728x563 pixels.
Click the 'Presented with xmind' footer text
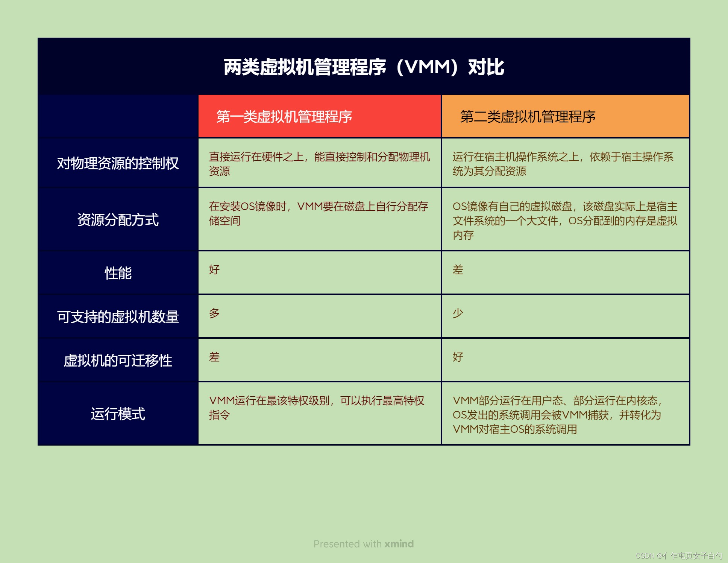click(x=363, y=544)
